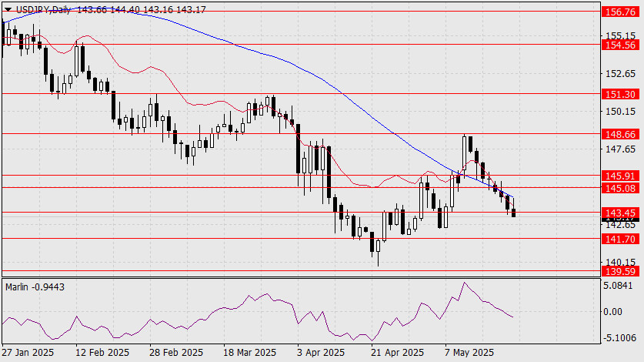This screenshot has width=644, height=362.
Task: Open the chart menu arrow beside USDJPY
Action: (x=8, y=9)
